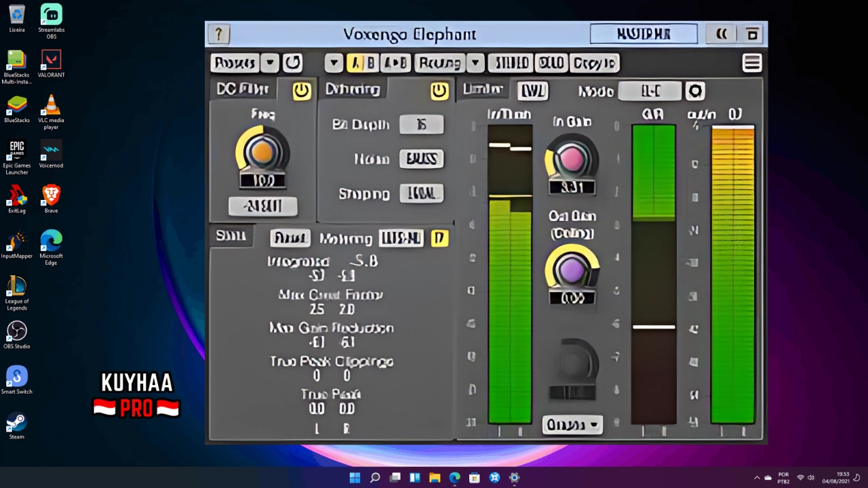868x488 pixels.
Task: Click the button between Stereo and Copy to
Action: coord(551,63)
